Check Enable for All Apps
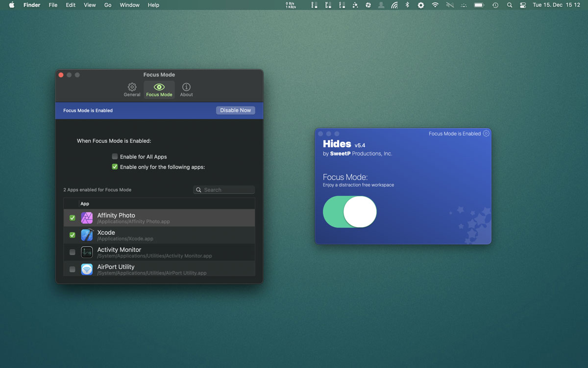Image resolution: width=588 pixels, height=368 pixels. pyautogui.click(x=115, y=157)
